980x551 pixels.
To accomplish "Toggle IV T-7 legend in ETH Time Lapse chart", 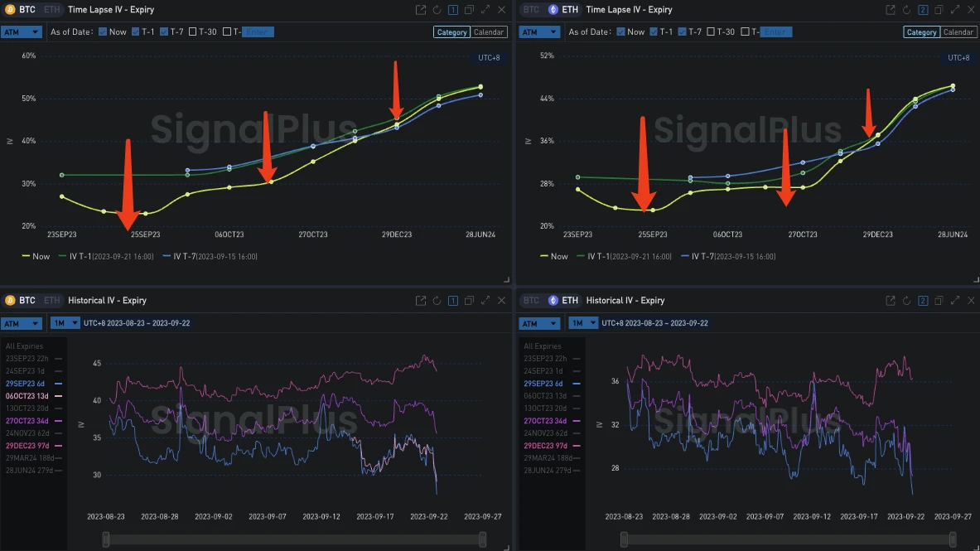I will click(x=729, y=256).
